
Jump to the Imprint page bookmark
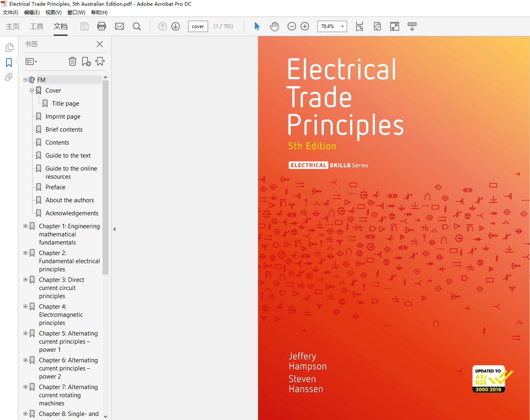[x=63, y=117]
